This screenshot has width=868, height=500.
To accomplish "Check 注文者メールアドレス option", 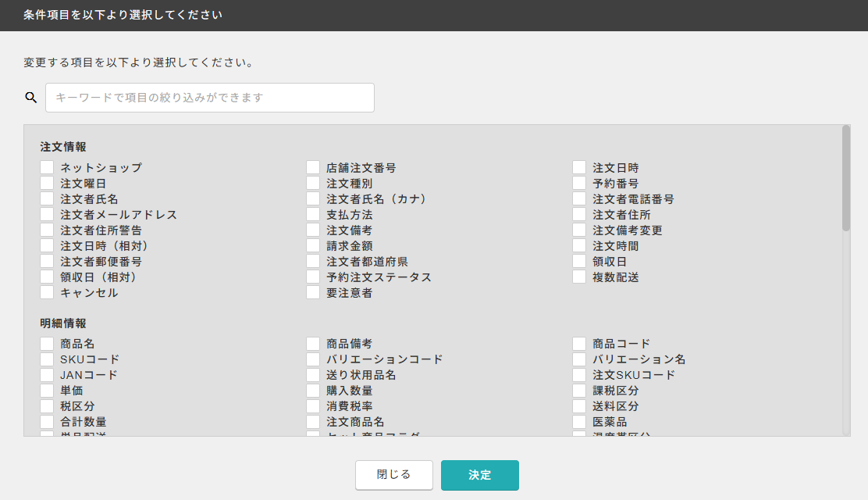I will (47, 215).
